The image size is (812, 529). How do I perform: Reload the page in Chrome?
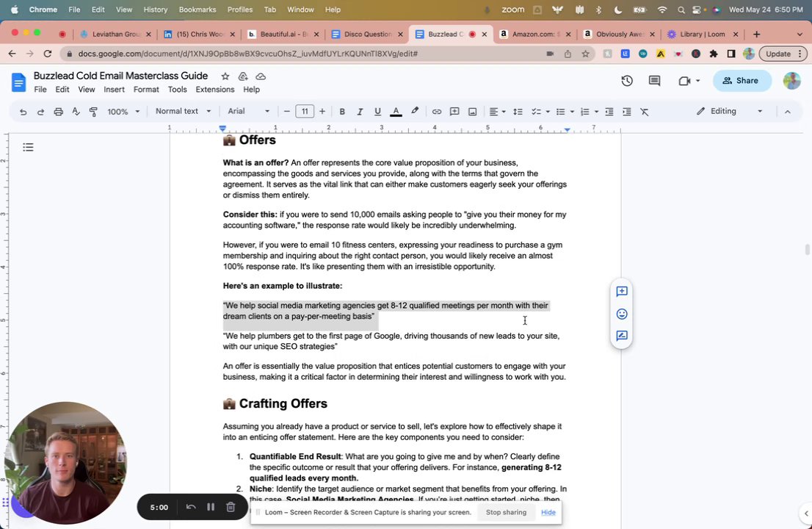[x=48, y=54]
